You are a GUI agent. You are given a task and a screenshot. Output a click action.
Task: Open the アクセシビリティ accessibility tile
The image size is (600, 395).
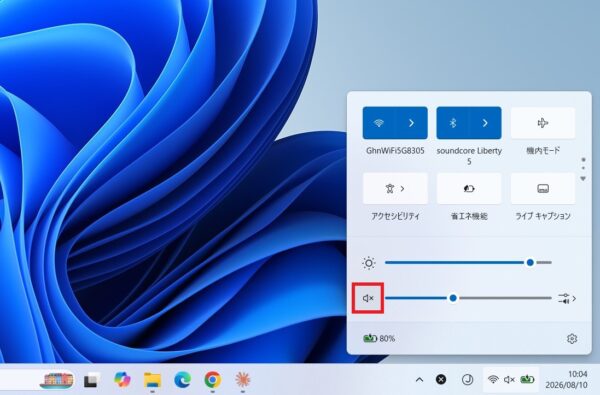395,188
